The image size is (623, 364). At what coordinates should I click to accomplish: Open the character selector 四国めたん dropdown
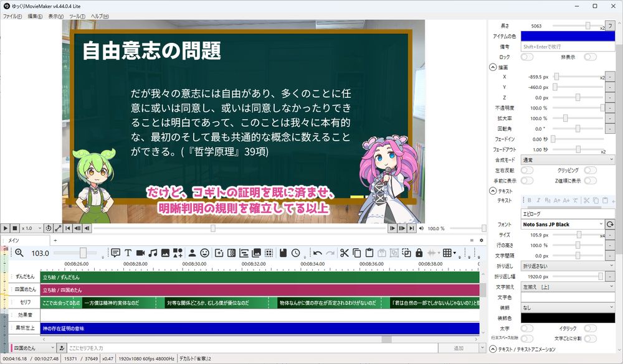(x=32, y=348)
